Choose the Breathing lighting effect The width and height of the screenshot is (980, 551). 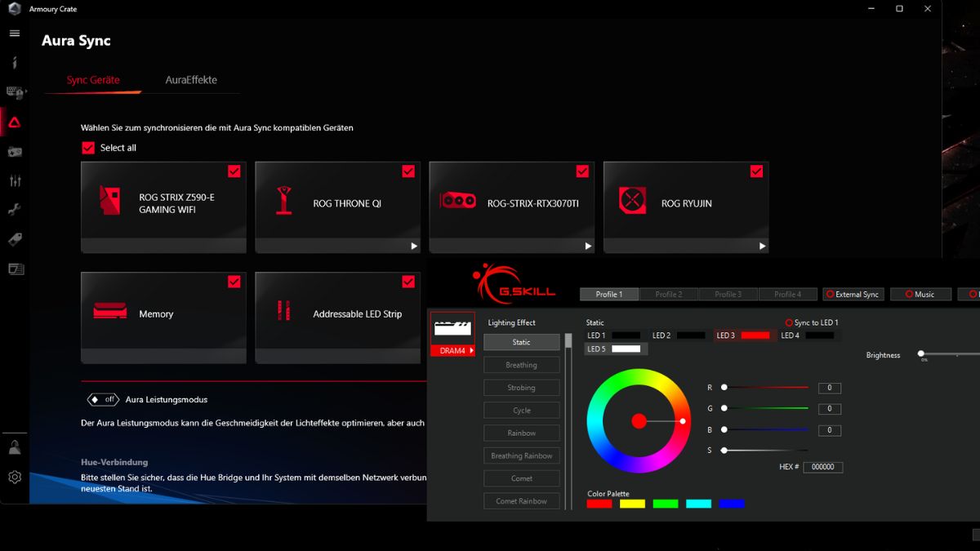click(522, 365)
